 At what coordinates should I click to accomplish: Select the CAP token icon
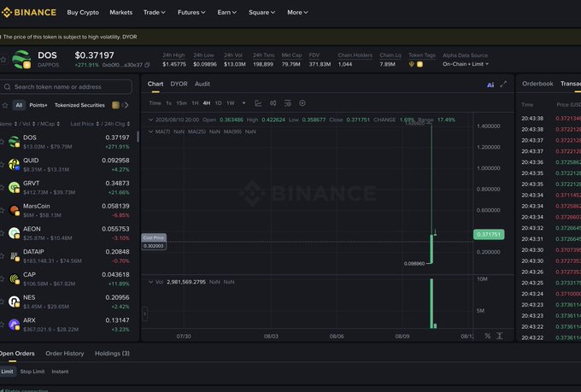pos(14,279)
